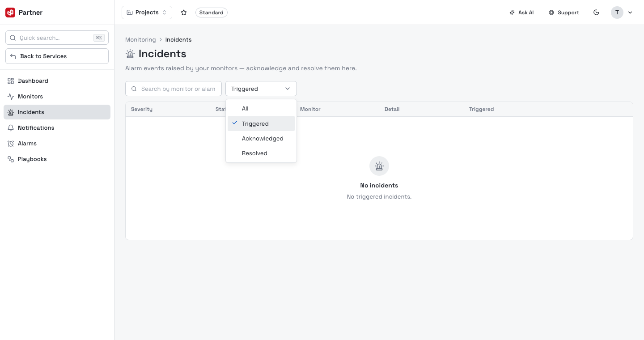Click the Playbooks icon
Screen dimensions: 644x340
click(11, 159)
